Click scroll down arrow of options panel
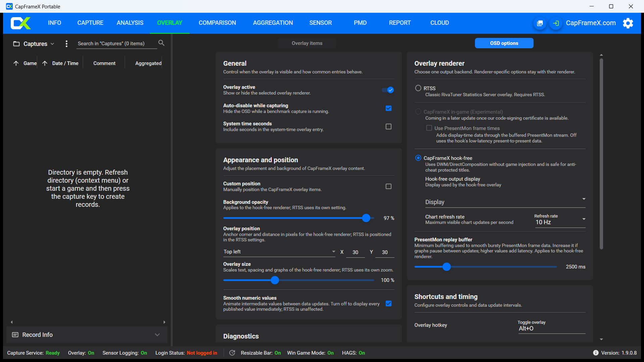 tap(601, 340)
